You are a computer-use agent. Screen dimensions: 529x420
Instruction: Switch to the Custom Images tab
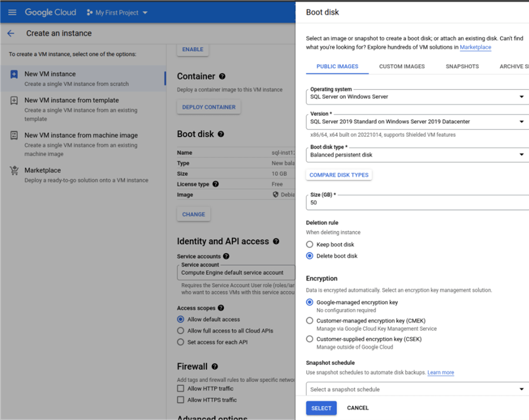click(x=401, y=66)
